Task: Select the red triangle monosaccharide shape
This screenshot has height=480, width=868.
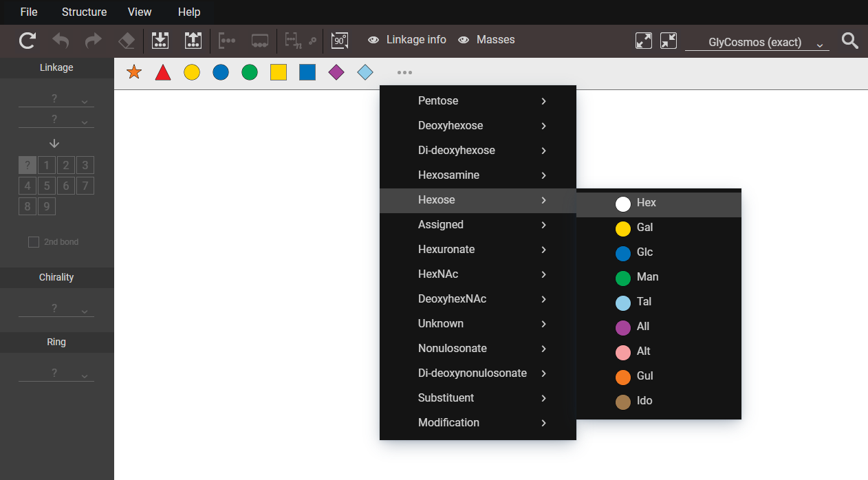Action: (x=163, y=72)
